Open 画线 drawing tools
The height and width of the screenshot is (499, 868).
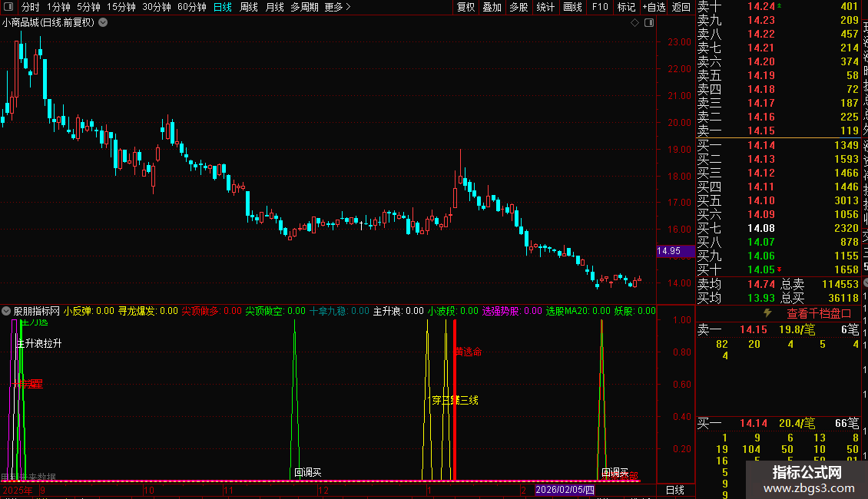(572, 7)
